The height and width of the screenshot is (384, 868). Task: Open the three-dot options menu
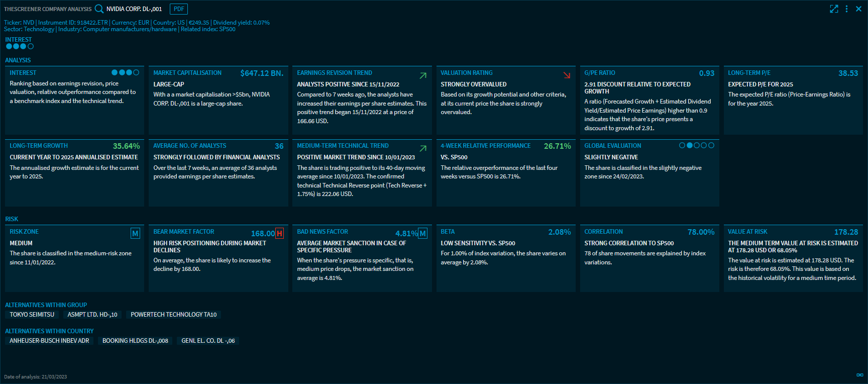pos(846,9)
